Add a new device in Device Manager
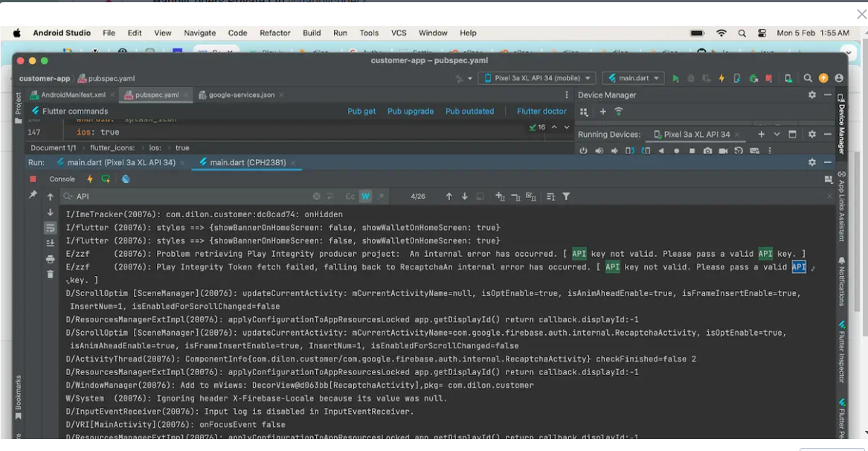 point(602,112)
